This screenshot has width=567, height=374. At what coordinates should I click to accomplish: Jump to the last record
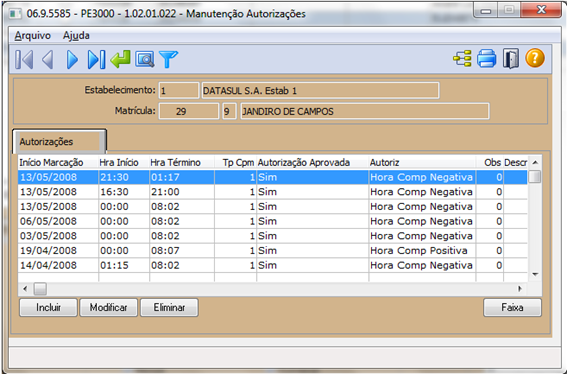96,59
